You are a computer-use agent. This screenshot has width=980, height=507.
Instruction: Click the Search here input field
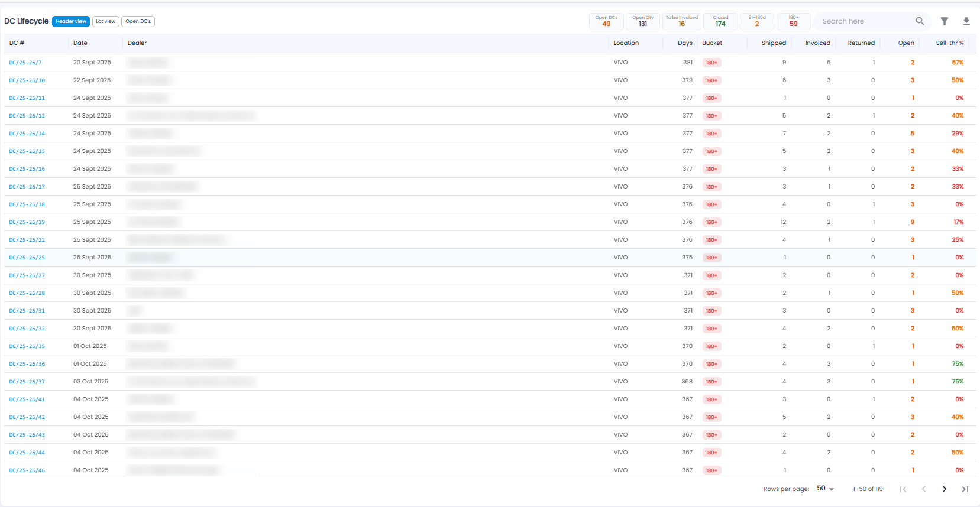[866, 21]
